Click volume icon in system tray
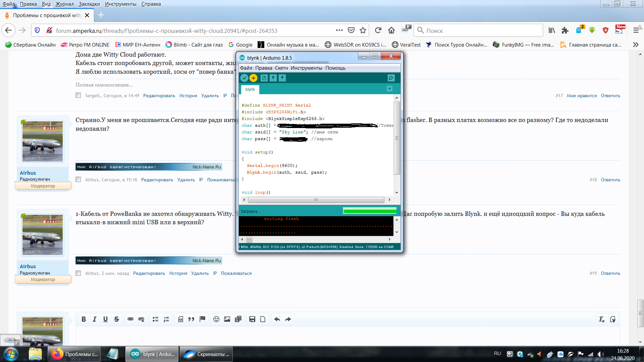This screenshot has width=644, height=362. coord(600,354)
